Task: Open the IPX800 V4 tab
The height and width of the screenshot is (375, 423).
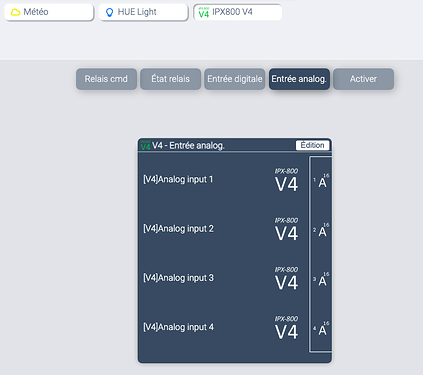Action: [x=238, y=12]
